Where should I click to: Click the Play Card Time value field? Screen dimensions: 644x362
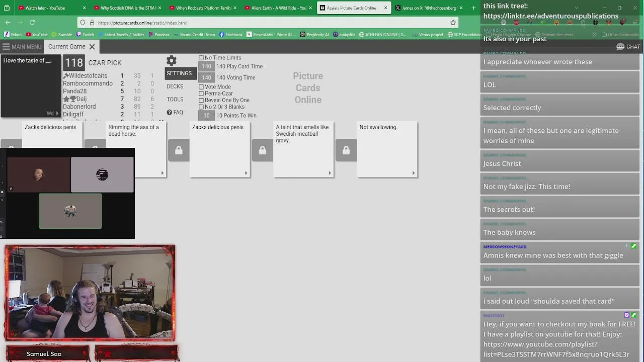click(x=206, y=66)
